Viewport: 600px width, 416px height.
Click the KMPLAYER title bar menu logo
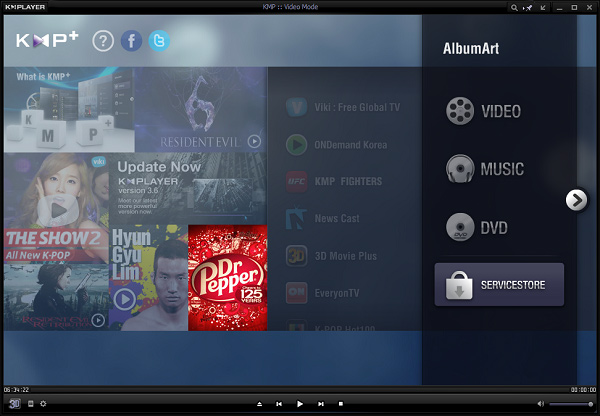tap(25, 7)
